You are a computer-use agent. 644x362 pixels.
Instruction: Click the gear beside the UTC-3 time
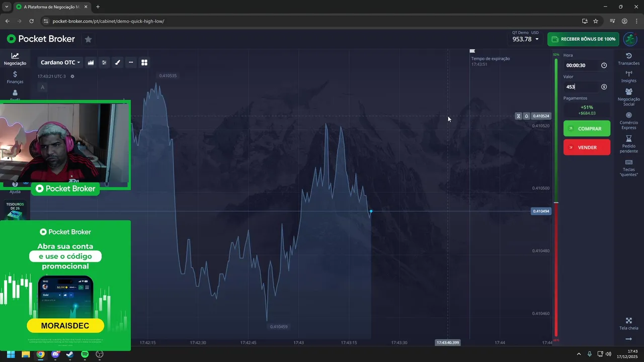click(72, 76)
